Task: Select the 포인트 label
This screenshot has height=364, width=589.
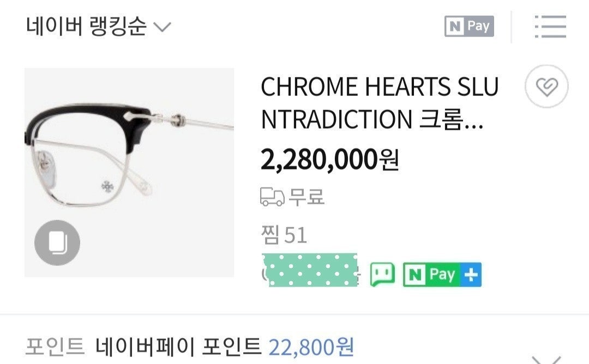Action: coord(55,346)
